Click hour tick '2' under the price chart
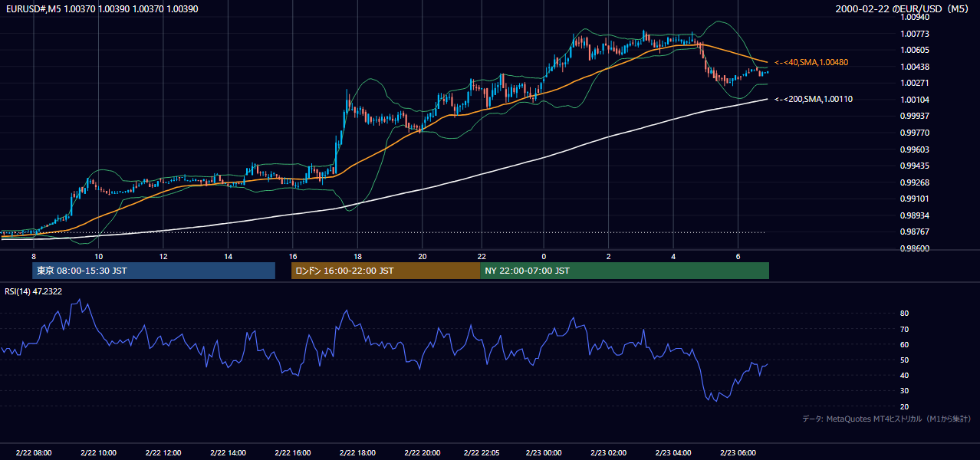 pos(608,256)
